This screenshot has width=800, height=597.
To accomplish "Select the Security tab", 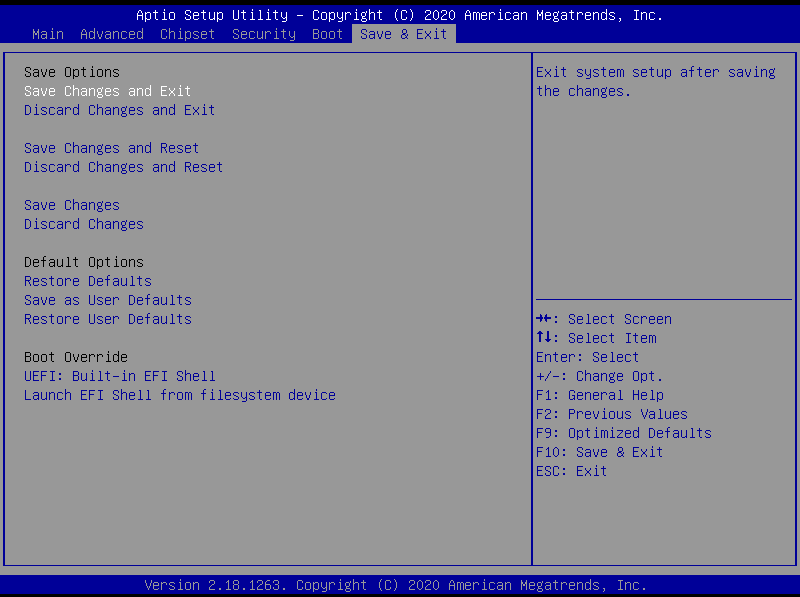I will [x=264, y=34].
